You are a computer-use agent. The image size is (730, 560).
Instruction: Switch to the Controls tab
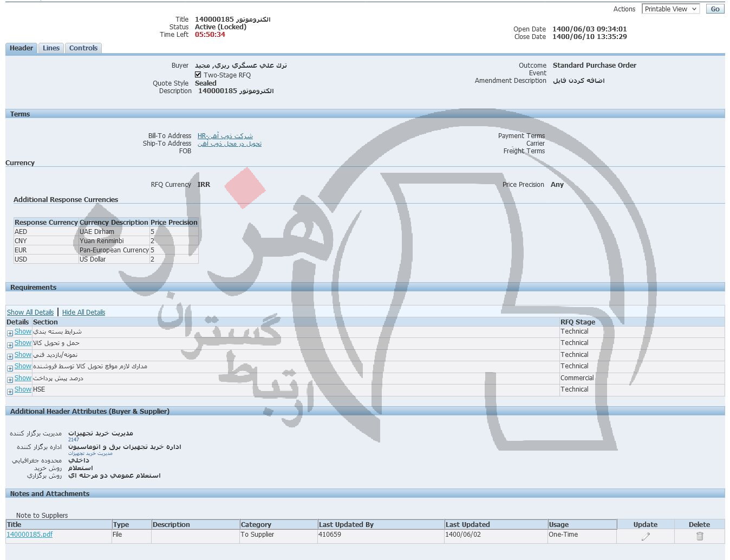pos(83,48)
